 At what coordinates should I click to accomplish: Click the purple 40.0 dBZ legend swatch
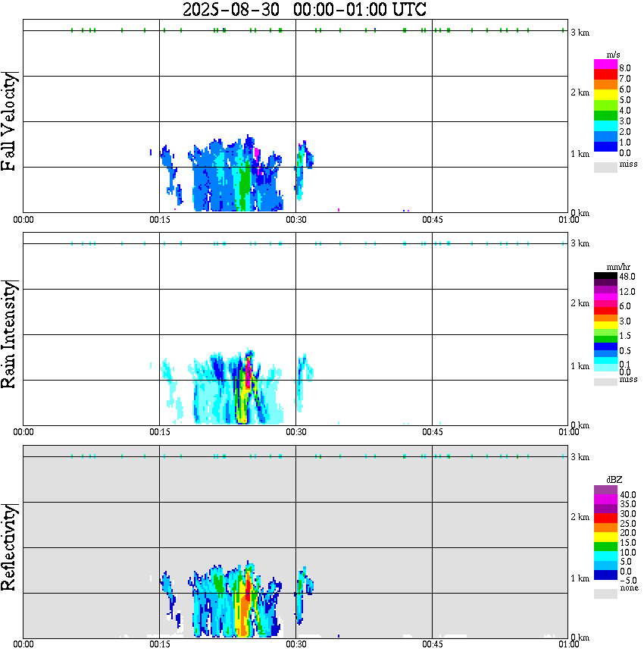pyautogui.click(x=605, y=490)
